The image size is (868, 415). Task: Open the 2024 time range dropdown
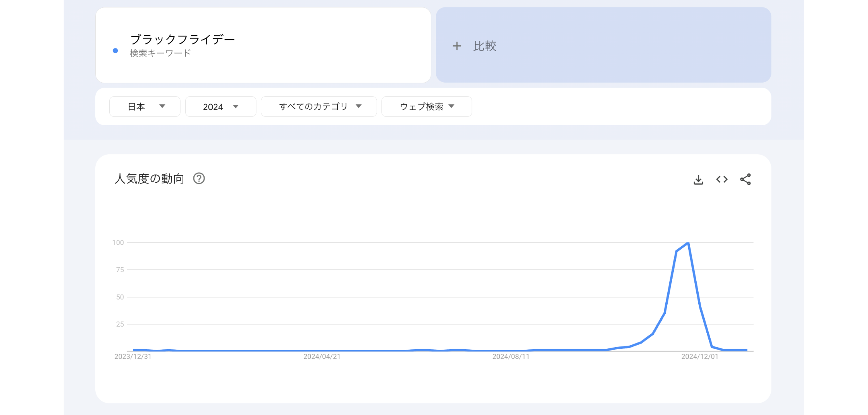[220, 106]
